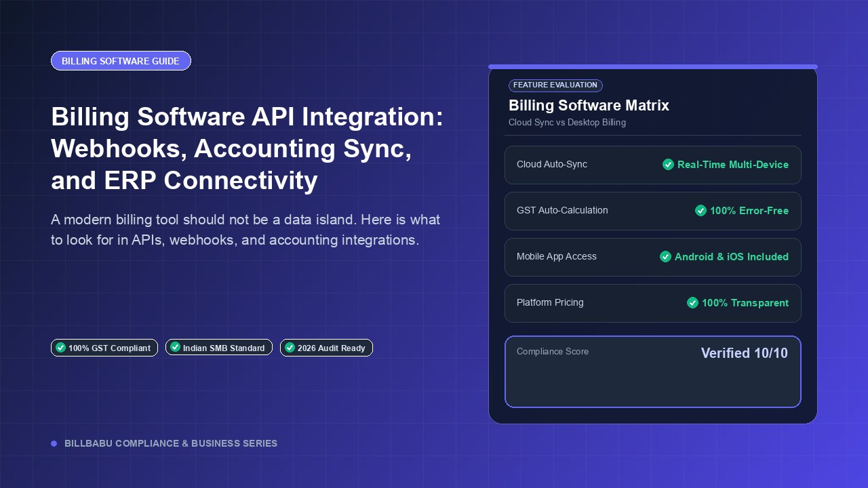Select the GST Auto-Calculation row
Image resolution: width=868 pixels, height=488 pixels.
653,211
